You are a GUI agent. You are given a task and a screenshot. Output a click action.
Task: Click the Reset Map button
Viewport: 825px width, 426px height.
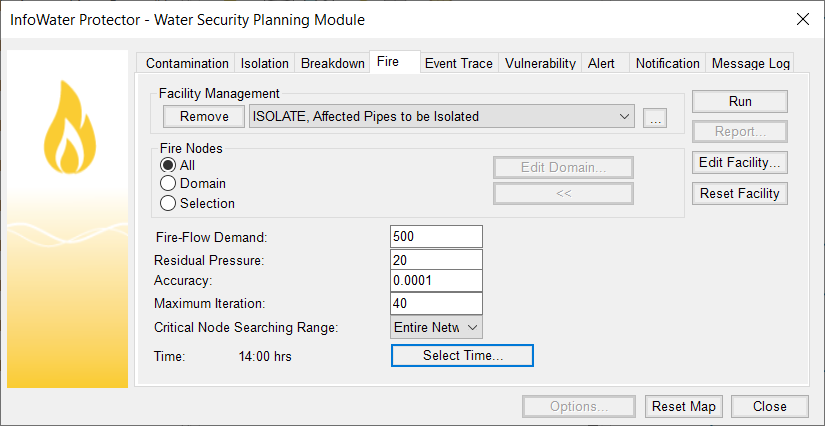(683, 407)
